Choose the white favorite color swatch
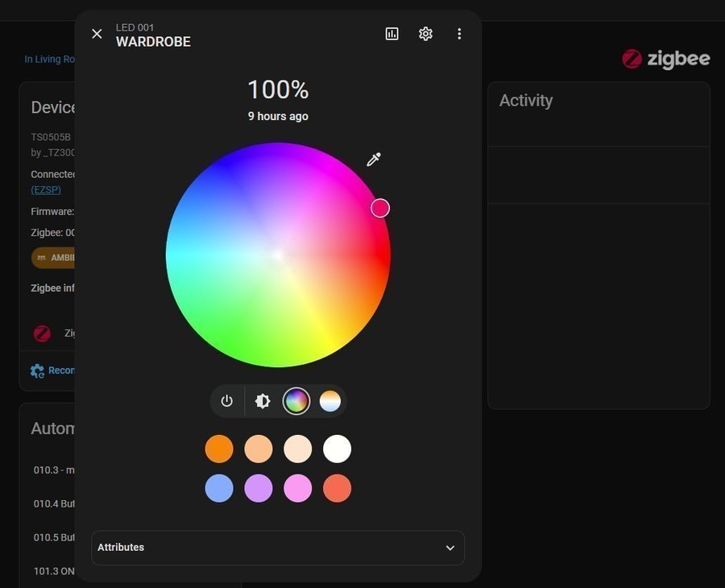This screenshot has height=588, width=725. (x=338, y=449)
